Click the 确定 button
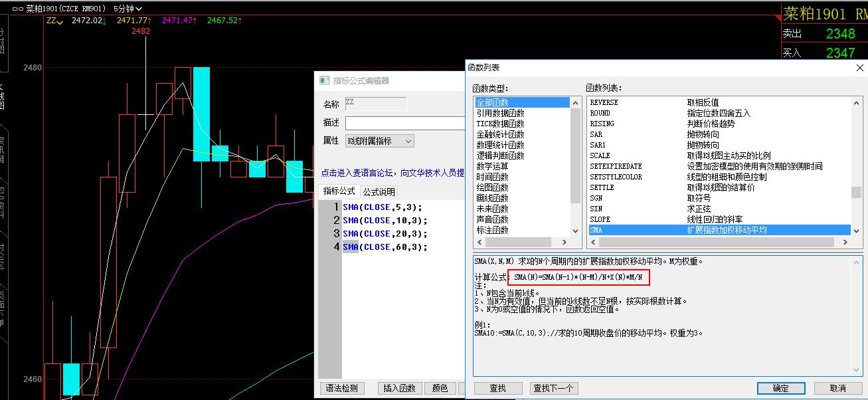 pyautogui.click(x=781, y=388)
